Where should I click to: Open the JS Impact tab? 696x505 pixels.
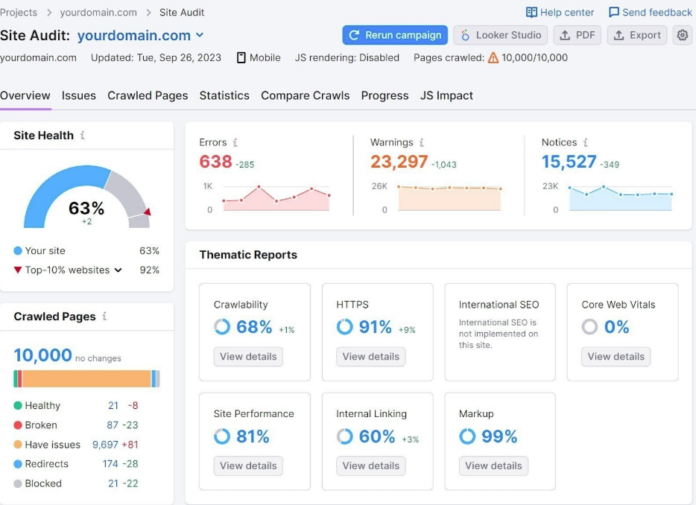pos(446,96)
